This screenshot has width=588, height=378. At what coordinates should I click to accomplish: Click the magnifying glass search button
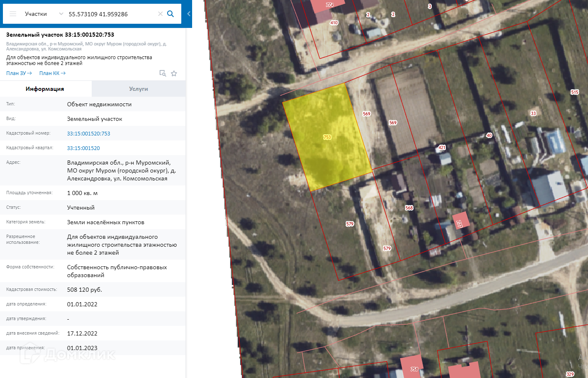coord(170,14)
